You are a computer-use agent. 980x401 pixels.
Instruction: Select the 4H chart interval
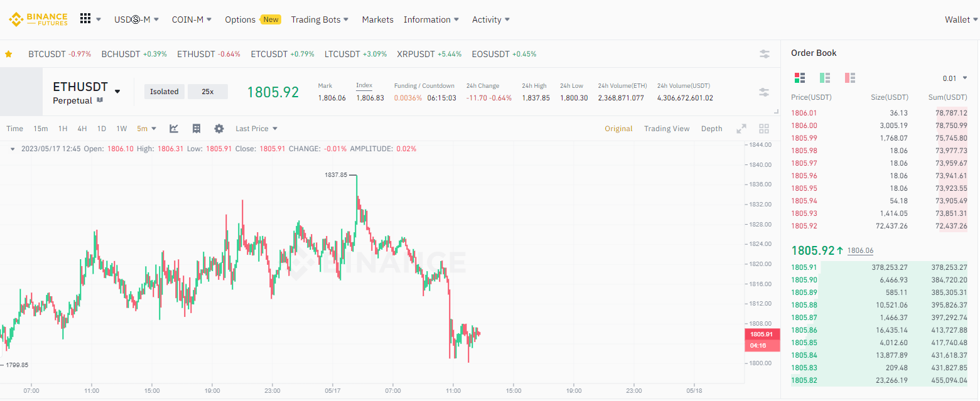tap(82, 129)
